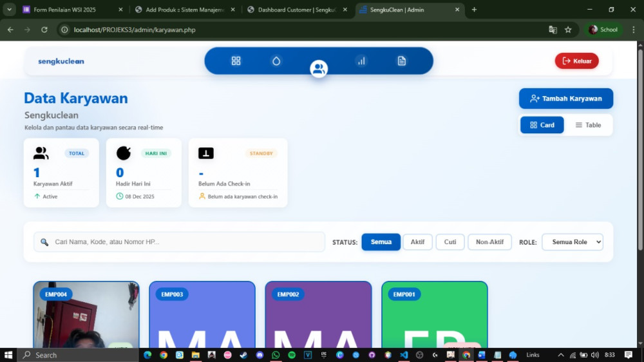This screenshot has height=362, width=644.
Task: Click the Google Translate icon in address bar
Action: 553,30
